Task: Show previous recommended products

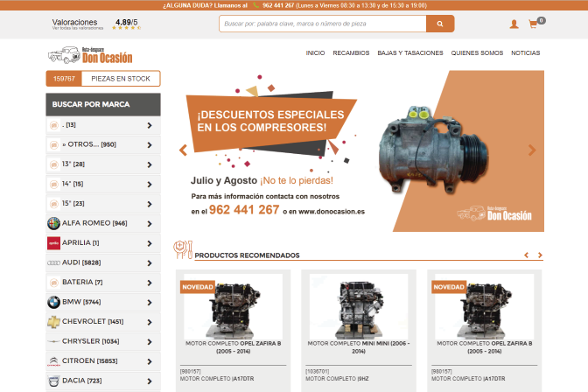Action: point(526,255)
